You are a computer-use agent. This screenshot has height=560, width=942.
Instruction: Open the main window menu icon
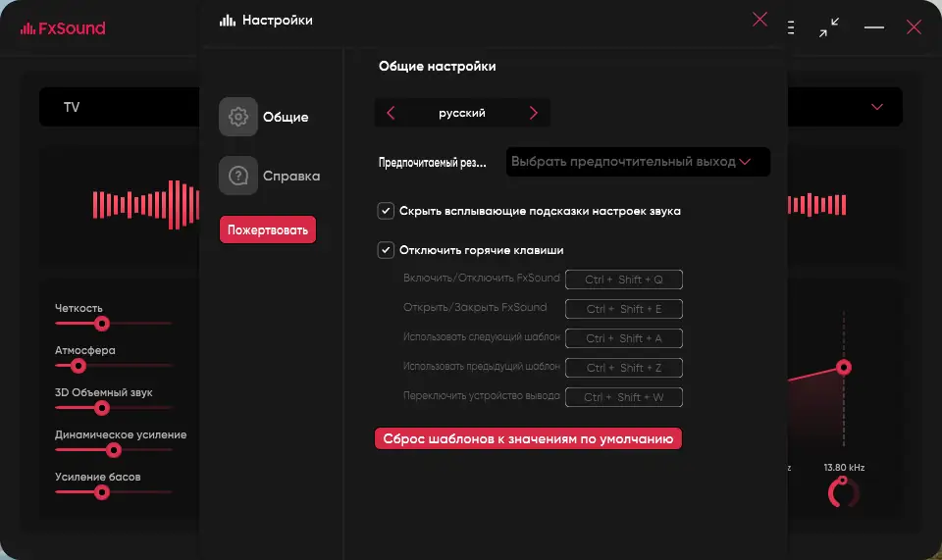click(x=791, y=27)
